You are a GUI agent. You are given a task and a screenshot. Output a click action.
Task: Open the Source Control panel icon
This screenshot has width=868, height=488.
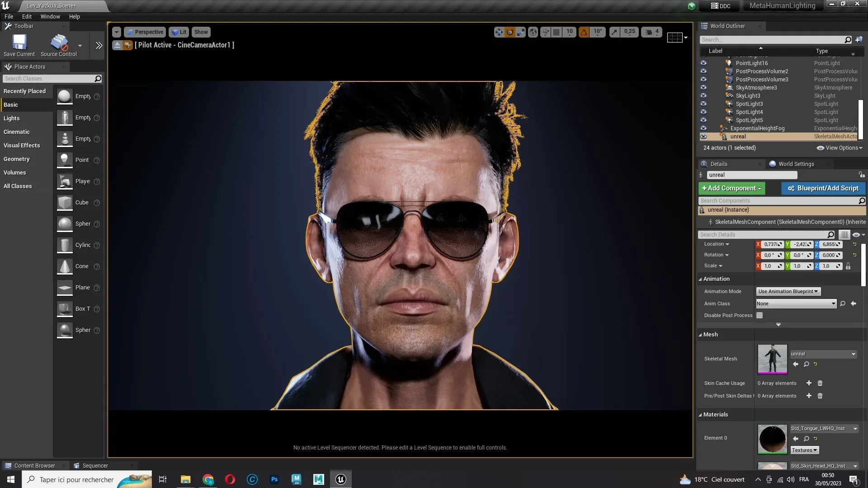58,43
